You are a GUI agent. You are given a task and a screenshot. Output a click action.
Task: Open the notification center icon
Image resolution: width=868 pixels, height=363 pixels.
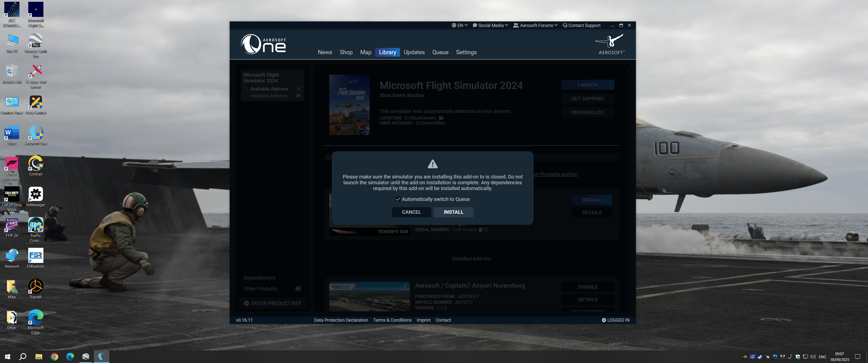pos(858,357)
